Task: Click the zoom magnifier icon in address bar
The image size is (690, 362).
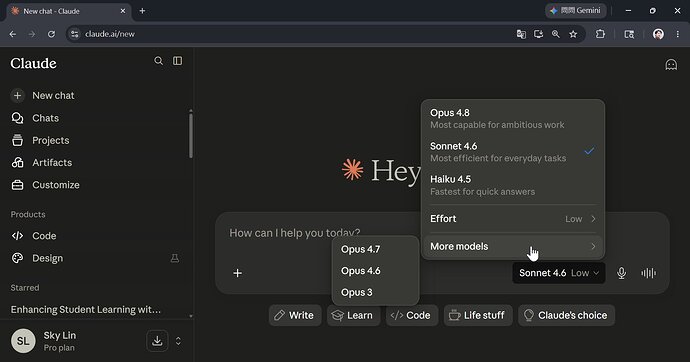Action: click(x=556, y=34)
